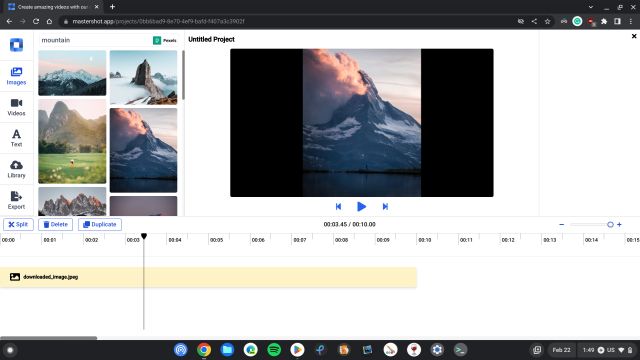Open the browser extensions puzzle icon
This screenshot has height=360, width=640.
[604, 21]
